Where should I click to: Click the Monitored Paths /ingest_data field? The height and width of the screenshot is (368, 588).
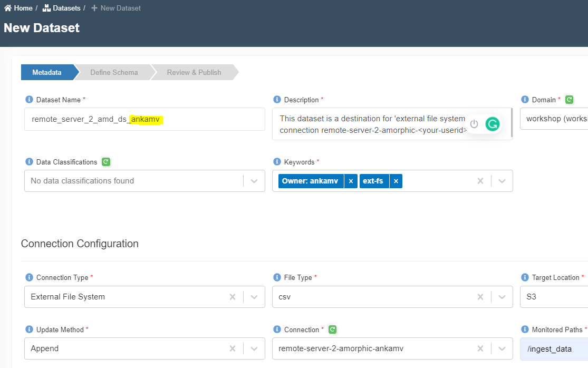pyautogui.click(x=554, y=349)
